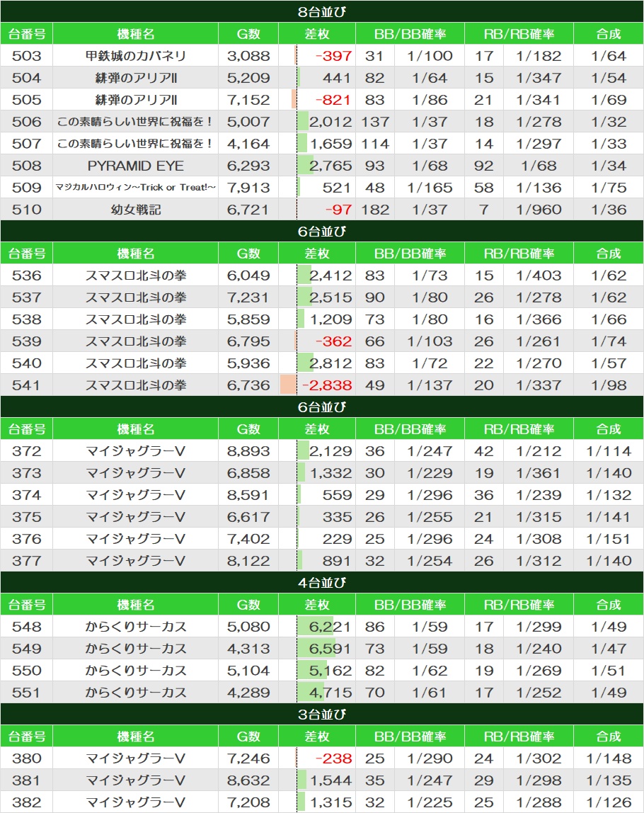Click machine number 503
Screen dimensions: 644x813
pos(26,55)
